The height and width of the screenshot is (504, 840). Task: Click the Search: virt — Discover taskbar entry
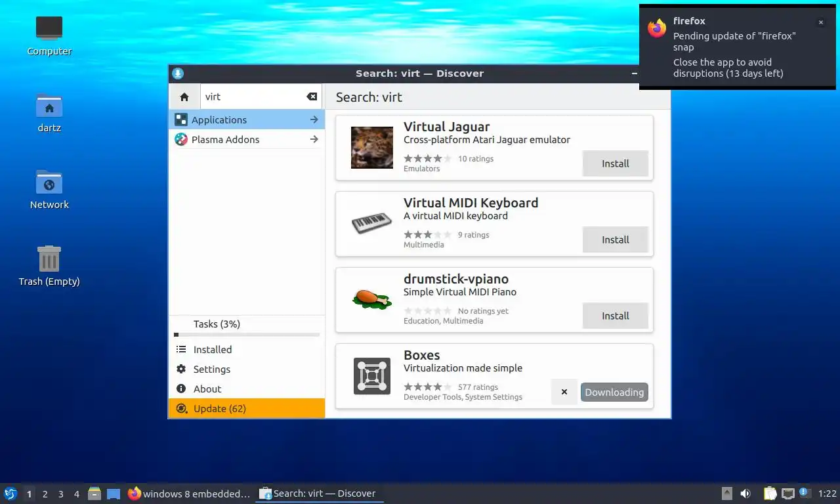tap(319, 493)
